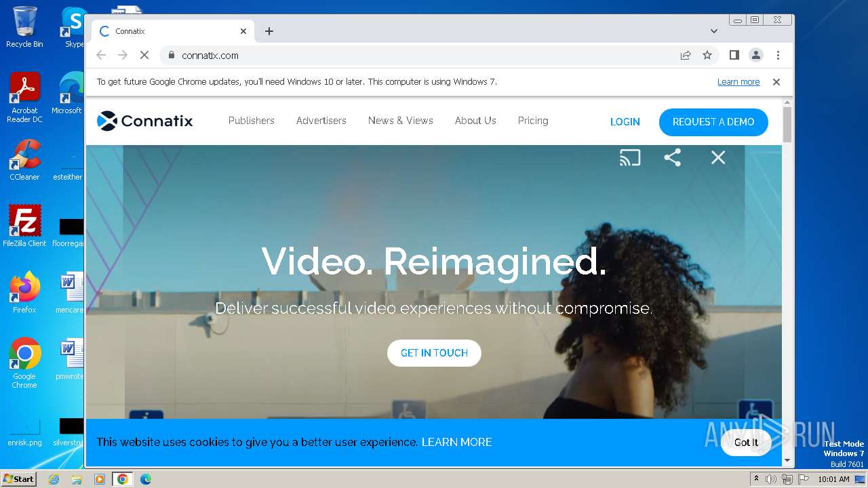Click the scrollbar down arrow

click(787, 461)
